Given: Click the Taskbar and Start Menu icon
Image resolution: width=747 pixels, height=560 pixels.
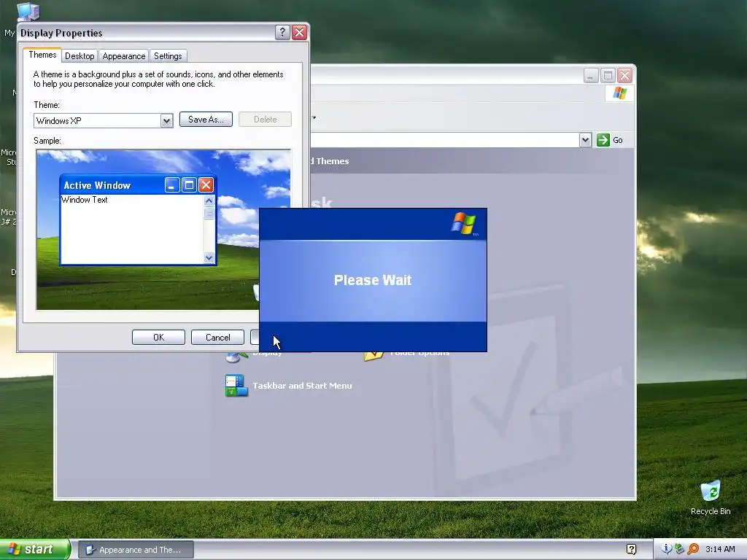Looking at the screenshot, I should point(236,386).
